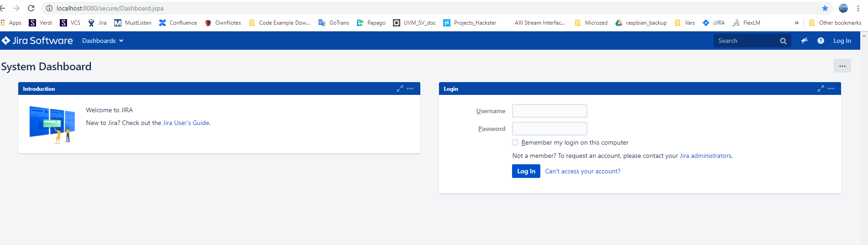Click the search magnifier icon
Image resolution: width=868 pixels, height=245 pixels.
(783, 41)
